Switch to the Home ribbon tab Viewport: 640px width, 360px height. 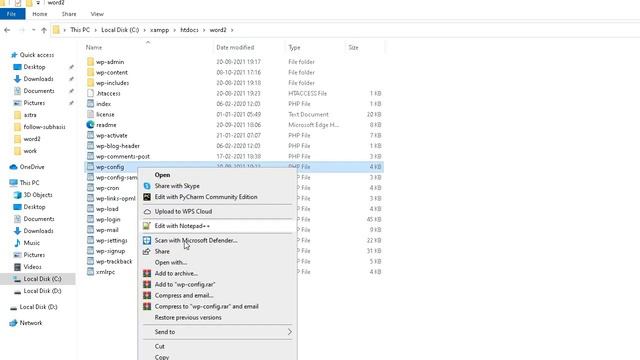(40, 14)
